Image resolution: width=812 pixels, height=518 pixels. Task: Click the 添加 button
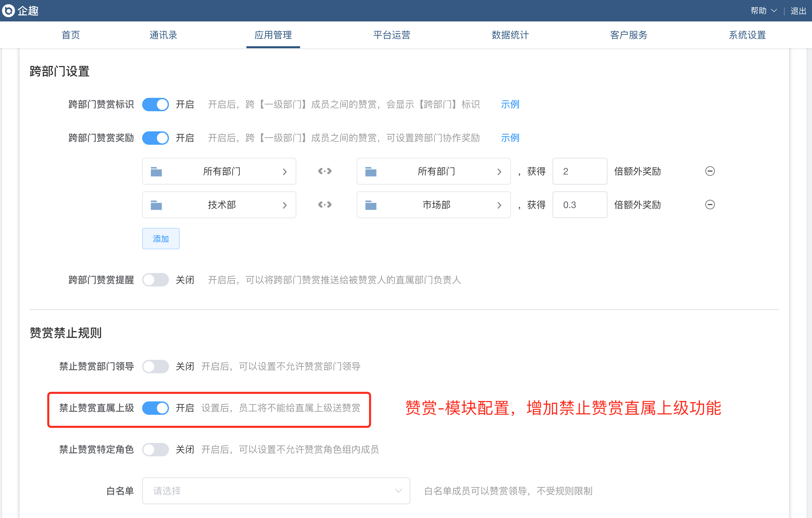tap(161, 239)
